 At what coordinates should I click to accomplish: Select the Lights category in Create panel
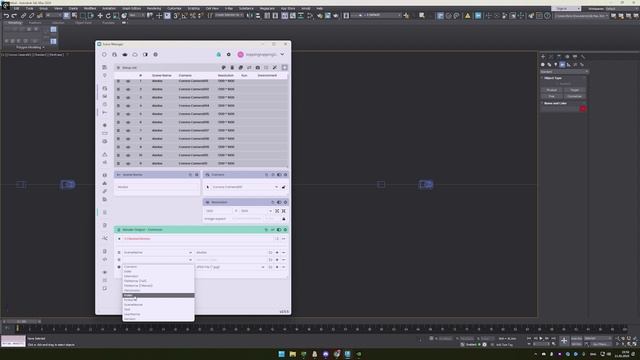pyautogui.click(x=556, y=64)
